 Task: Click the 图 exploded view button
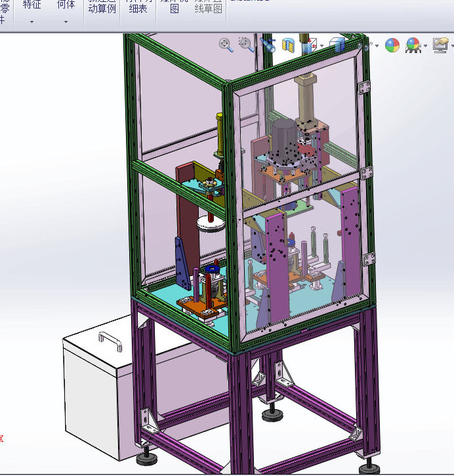pyautogui.click(x=174, y=9)
